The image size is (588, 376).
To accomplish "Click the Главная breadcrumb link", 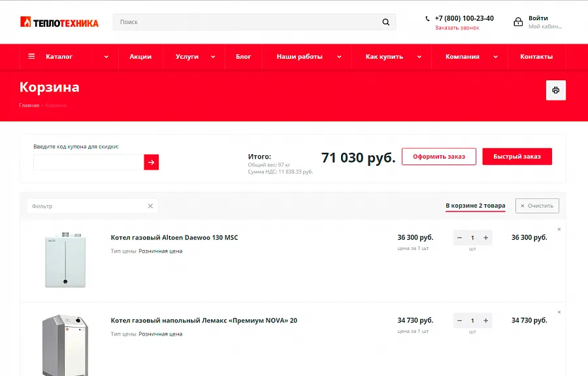I will 29,105.
